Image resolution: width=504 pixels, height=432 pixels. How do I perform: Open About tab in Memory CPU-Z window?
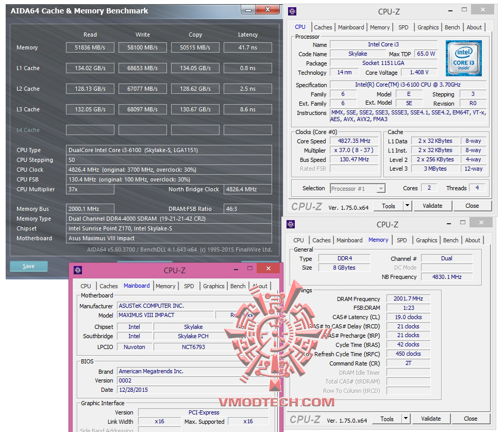473,240
